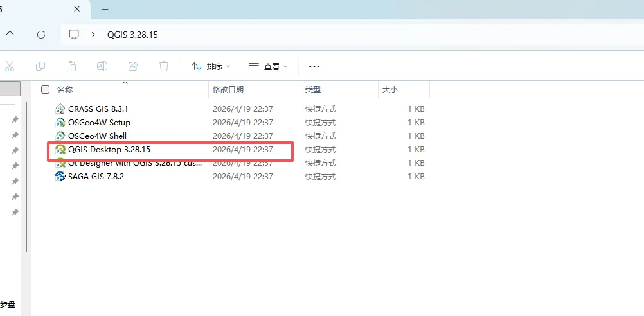Close the current Explorer tab

[76, 9]
